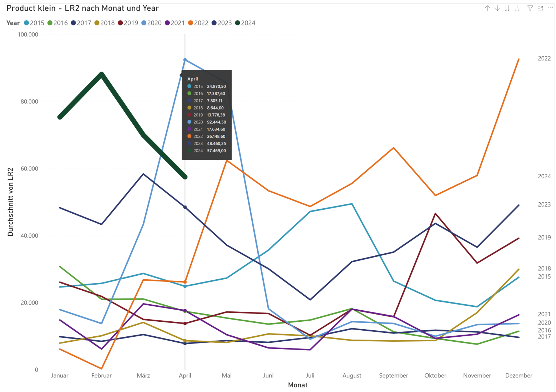
Task: Click the drill up arrow icon
Action: click(x=487, y=8)
